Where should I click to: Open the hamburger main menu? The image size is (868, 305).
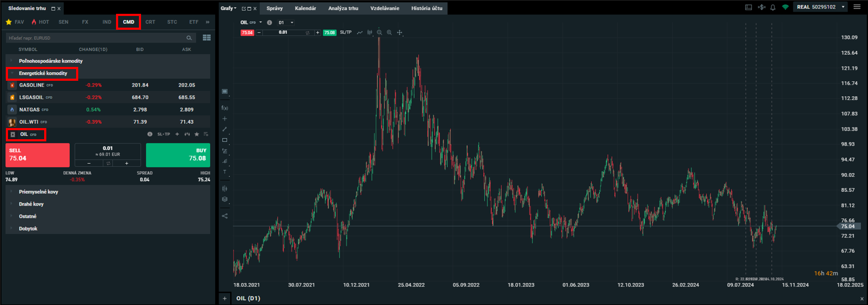pos(857,7)
